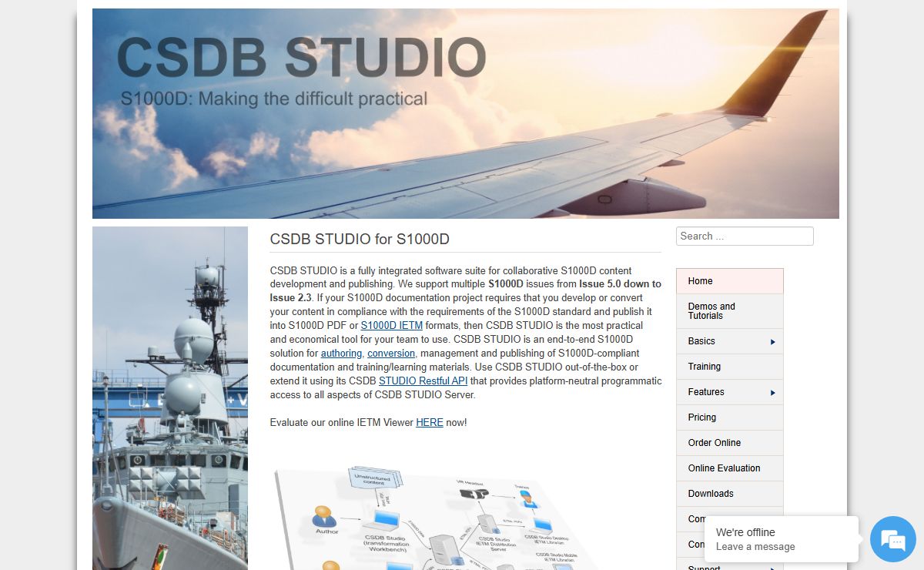This screenshot has height=570, width=924.
Task: Open the Order Online menu item
Action: [729, 443]
